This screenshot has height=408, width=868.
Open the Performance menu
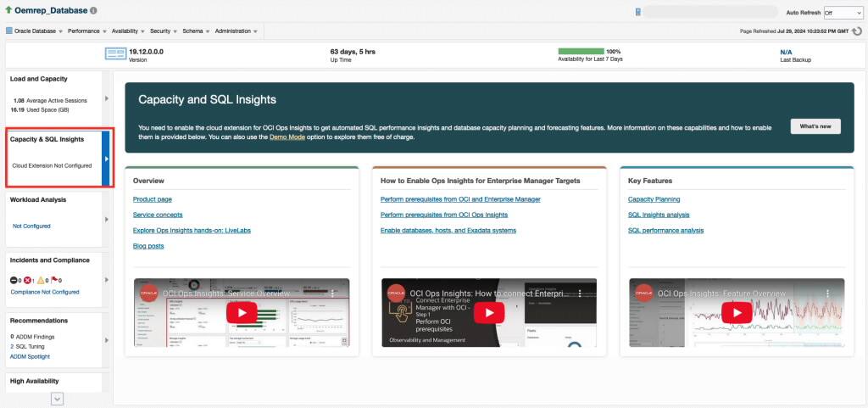click(x=87, y=31)
